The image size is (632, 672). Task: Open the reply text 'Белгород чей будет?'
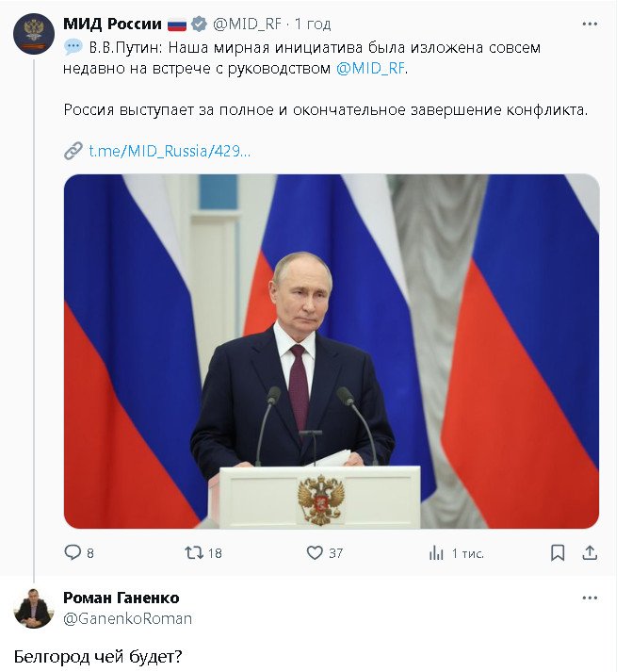97,656
